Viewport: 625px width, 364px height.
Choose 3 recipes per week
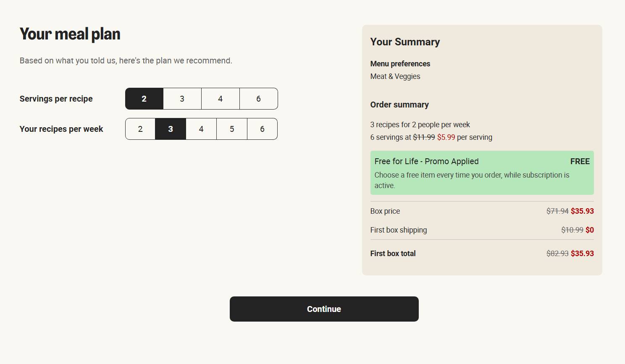point(171,129)
